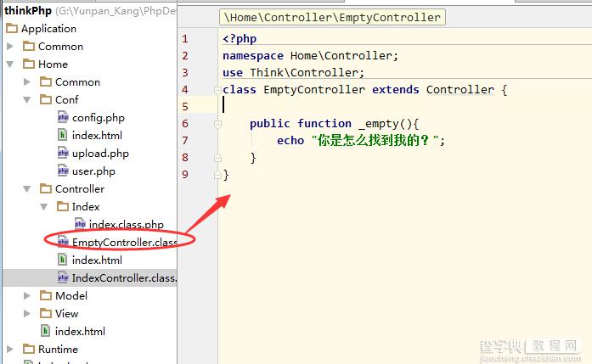Expand the View folder arrow
The width and height of the screenshot is (592, 364).
tap(27, 313)
